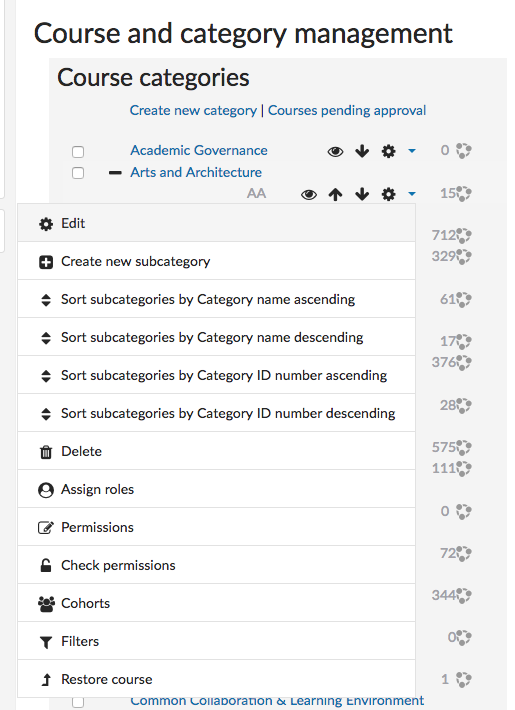Click the Delete trash menu item
Screen dimensions: 515x710
click(217, 451)
